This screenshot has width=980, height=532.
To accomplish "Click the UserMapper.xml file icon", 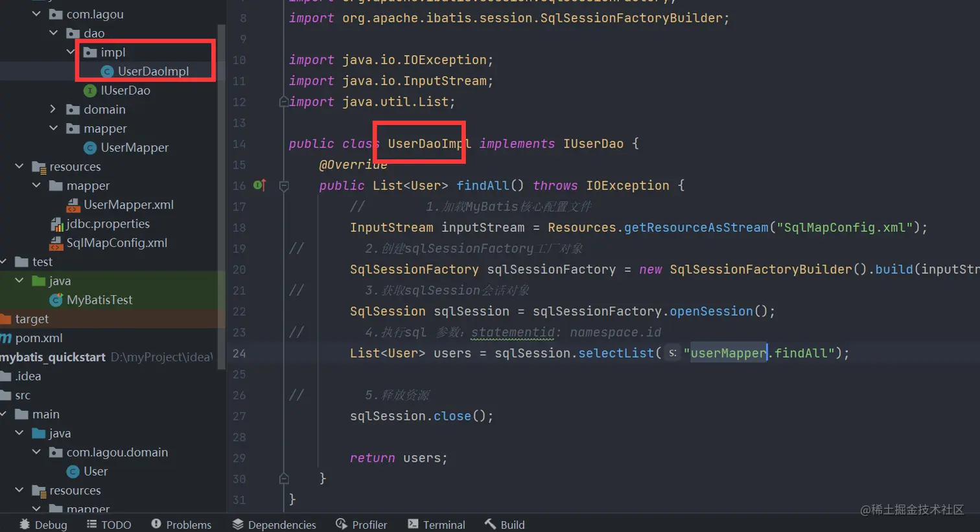I will (x=73, y=205).
